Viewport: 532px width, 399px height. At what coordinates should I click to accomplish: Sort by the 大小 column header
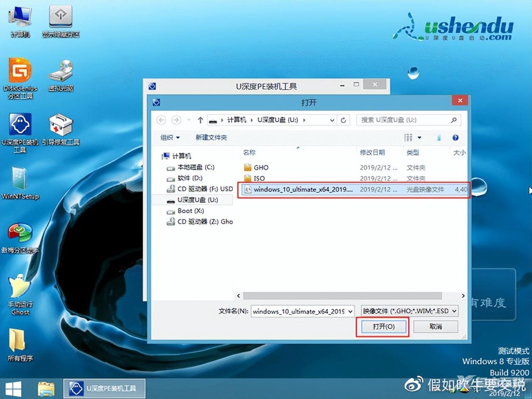coord(459,153)
